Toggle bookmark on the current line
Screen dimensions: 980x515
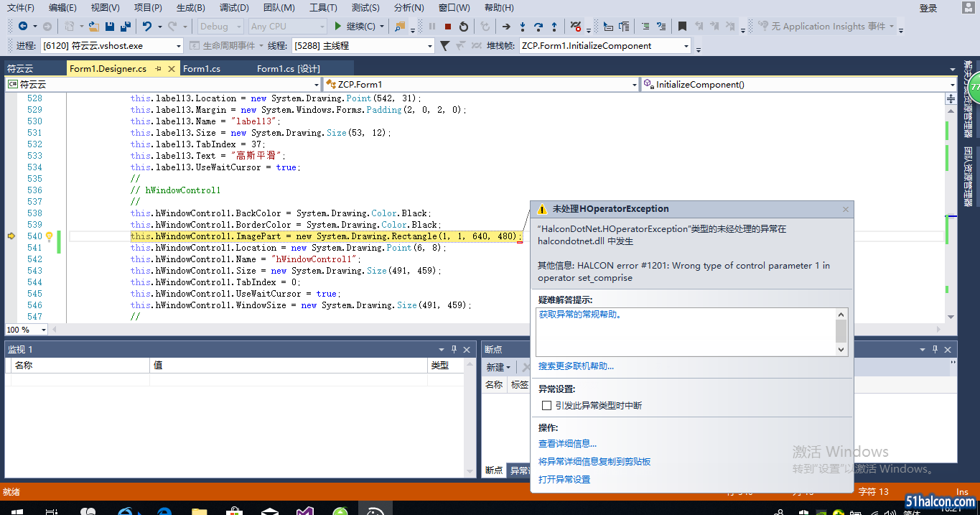(x=682, y=27)
